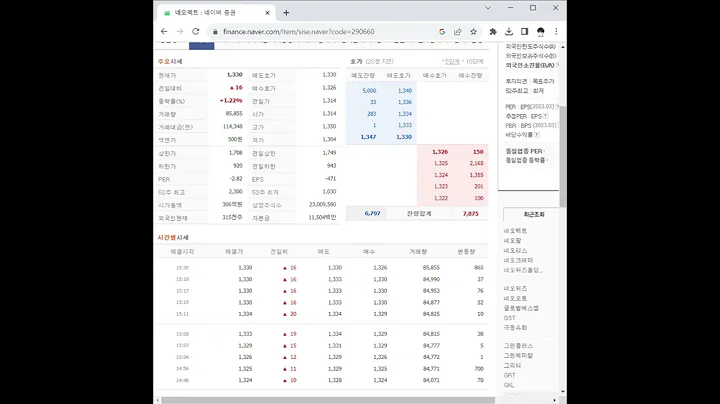Bookmark this page with the star
Image resolution: width=720 pixels, height=404 pixels.
(473, 32)
